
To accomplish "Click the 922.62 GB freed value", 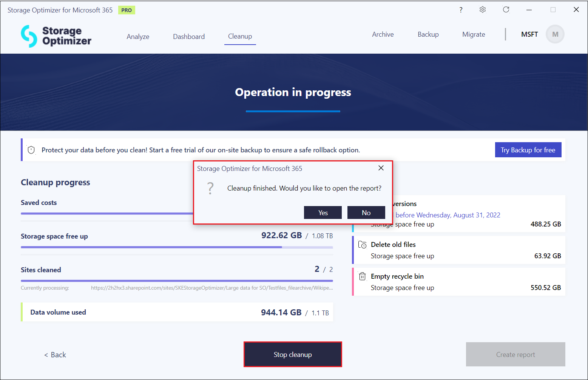I will pos(282,235).
